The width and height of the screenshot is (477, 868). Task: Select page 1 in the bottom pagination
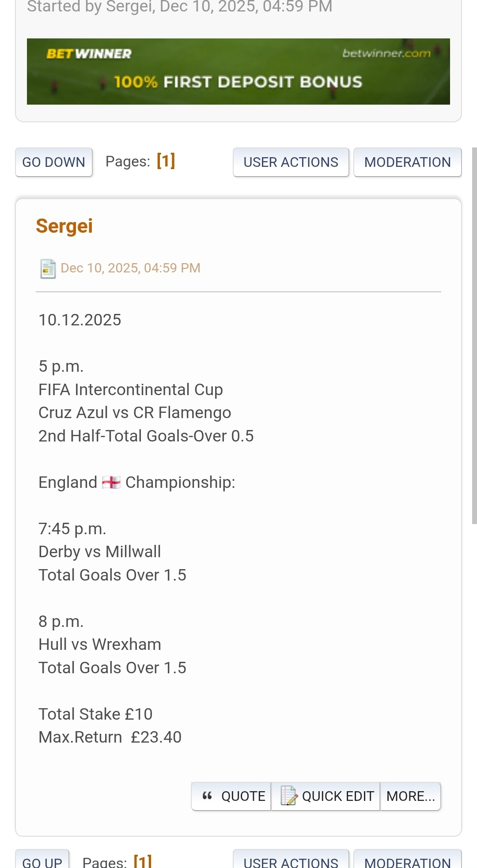coord(142,861)
